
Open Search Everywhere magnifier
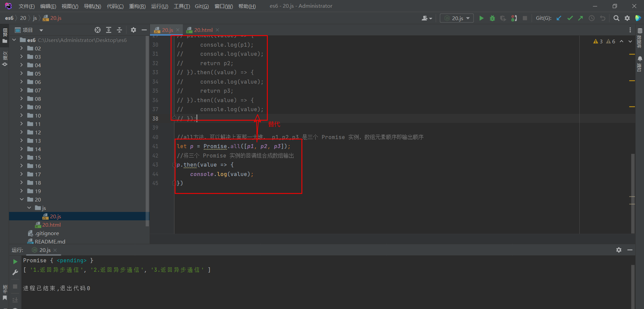coord(616,18)
